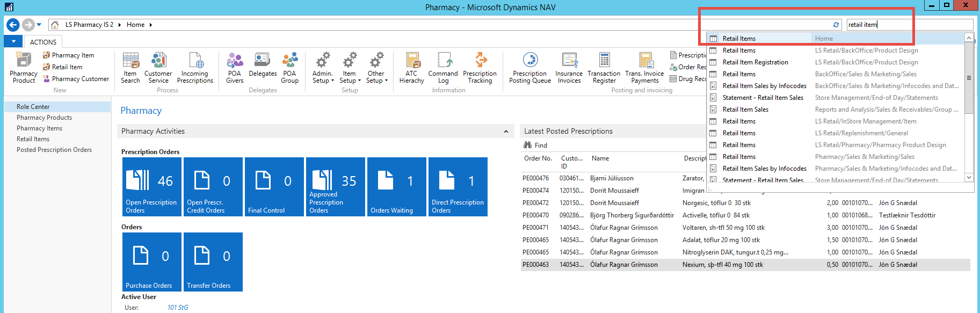Open the Command Log icon

tap(443, 68)
